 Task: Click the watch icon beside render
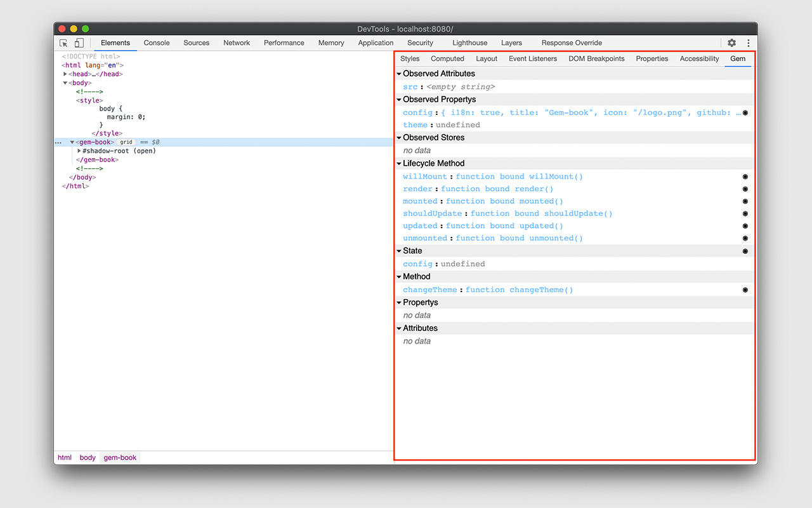click(745, 189)
